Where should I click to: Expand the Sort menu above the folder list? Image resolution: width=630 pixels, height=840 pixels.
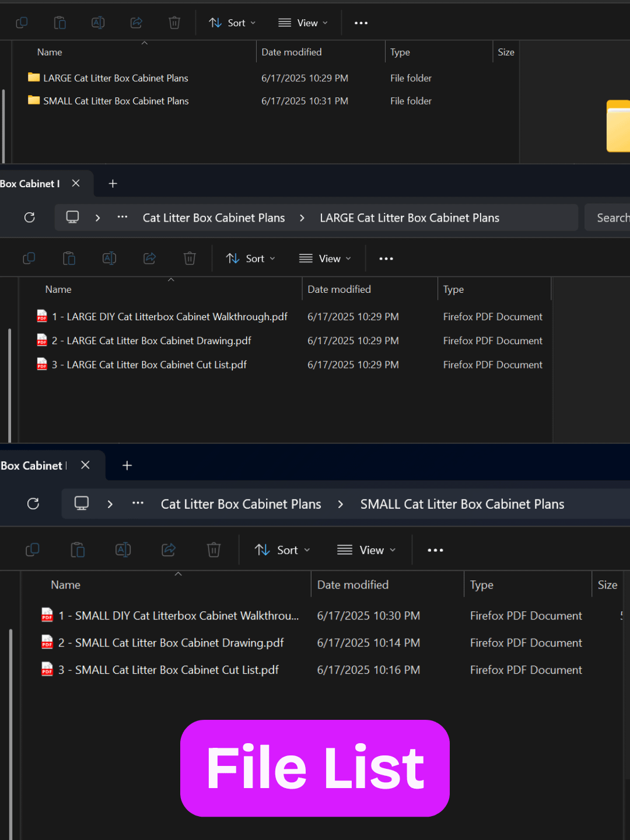tap(232, 23)
